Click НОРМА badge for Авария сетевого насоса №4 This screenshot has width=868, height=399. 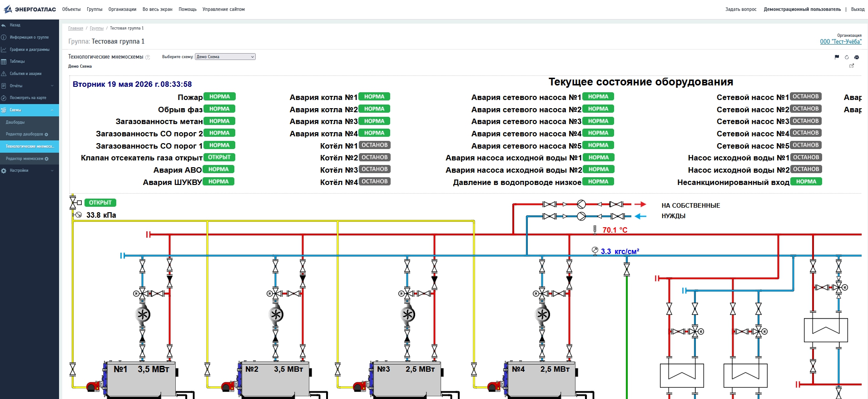(x=598, y=133)
